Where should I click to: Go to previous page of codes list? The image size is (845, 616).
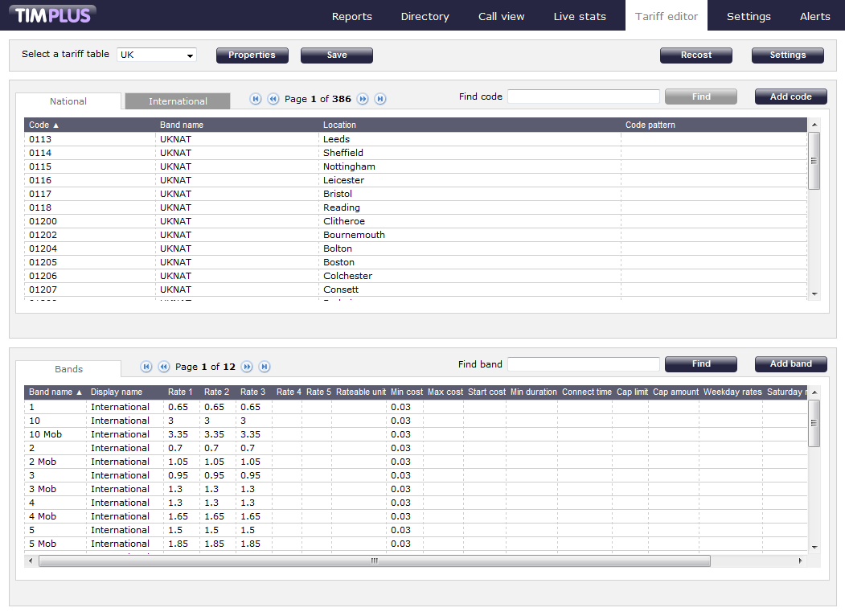coord(273,99)
